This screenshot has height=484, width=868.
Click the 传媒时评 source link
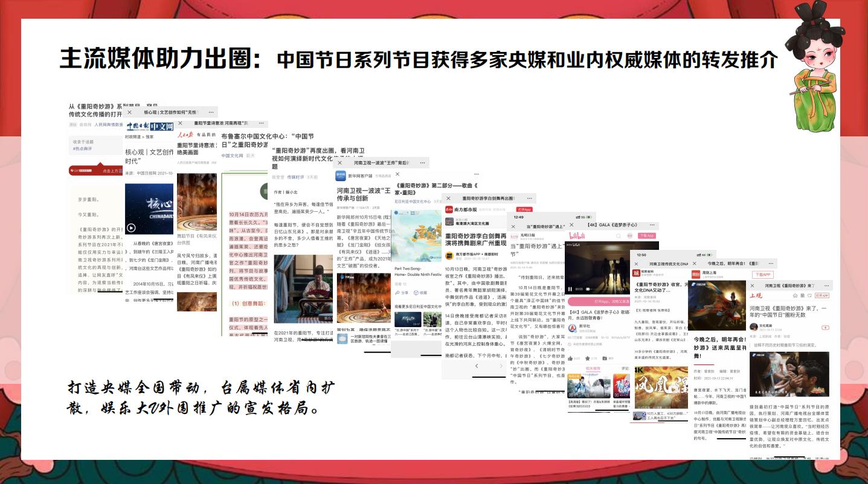tap(295, 177)
